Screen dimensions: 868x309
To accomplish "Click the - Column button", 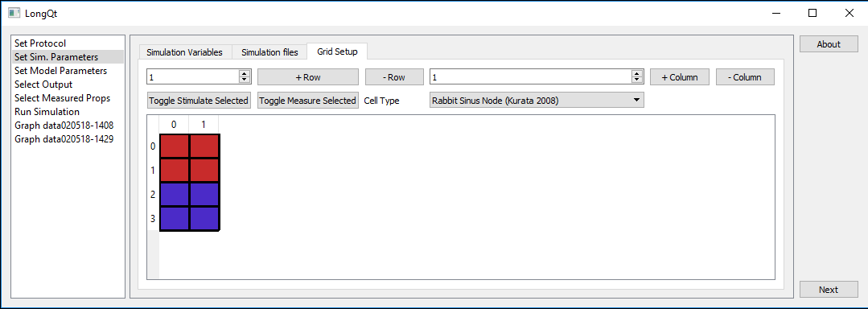I will pos(745,77).
